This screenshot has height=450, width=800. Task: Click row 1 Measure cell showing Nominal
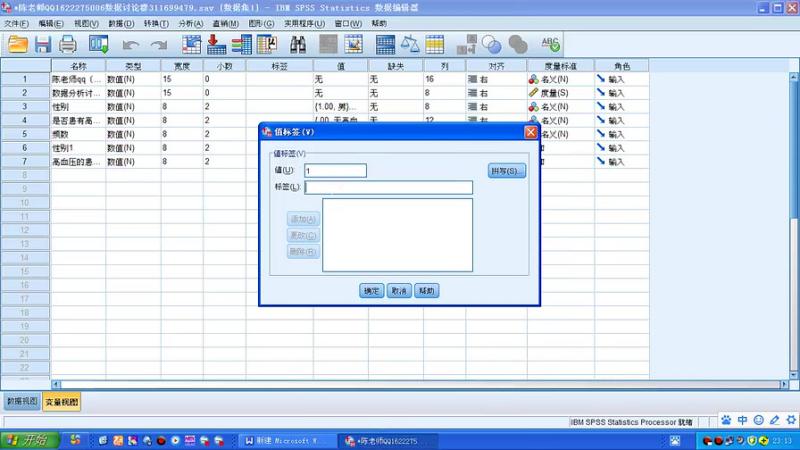[x=560, y=79]
